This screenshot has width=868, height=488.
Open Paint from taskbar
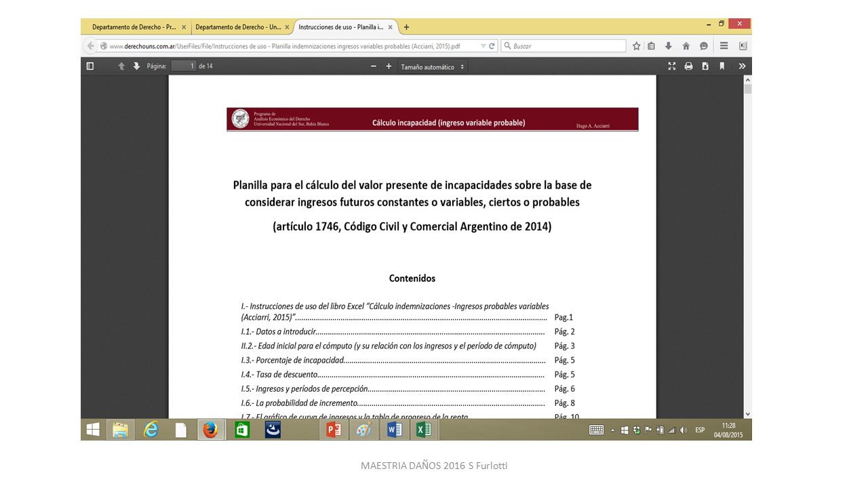(x=363, y=430)
